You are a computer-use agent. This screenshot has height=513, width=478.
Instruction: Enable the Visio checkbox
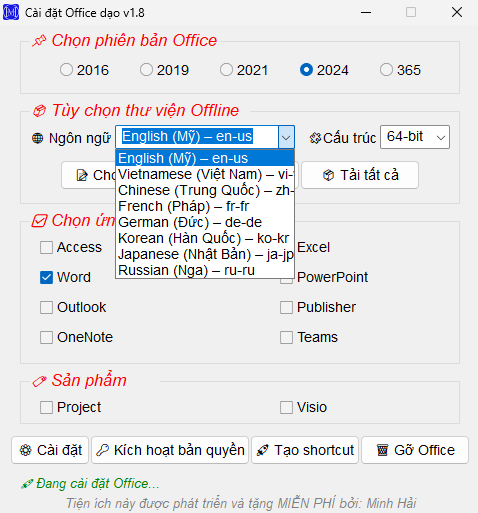(x=286, y=407)
